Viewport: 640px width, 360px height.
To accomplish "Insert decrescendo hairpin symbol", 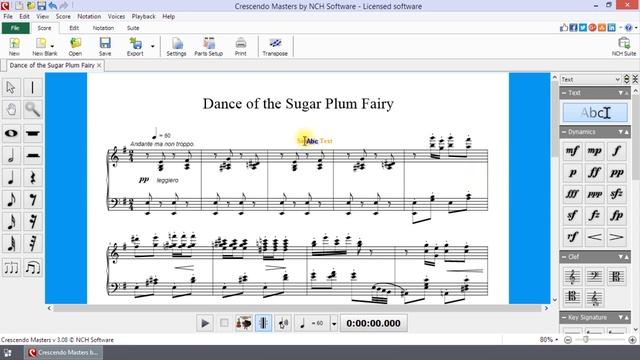I will point(616,237).
